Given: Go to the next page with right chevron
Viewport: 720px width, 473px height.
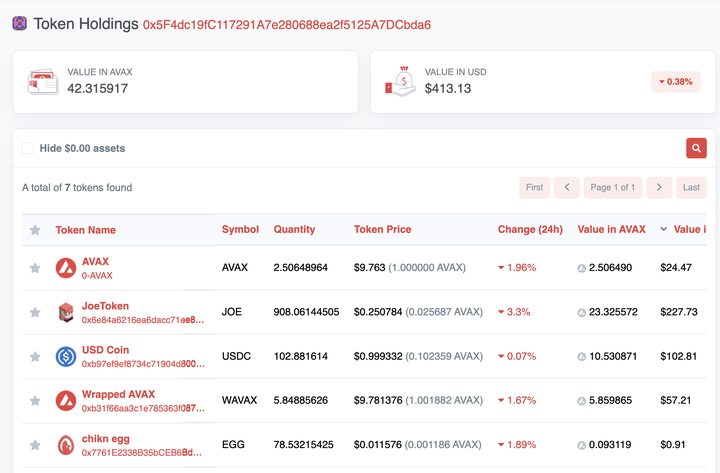Looking at the screenshot, I should pos(659,187).
